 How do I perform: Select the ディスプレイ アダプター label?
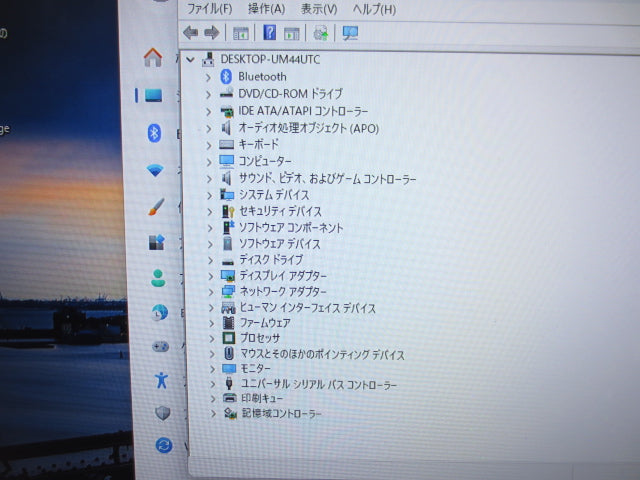(x=283, y=276)
